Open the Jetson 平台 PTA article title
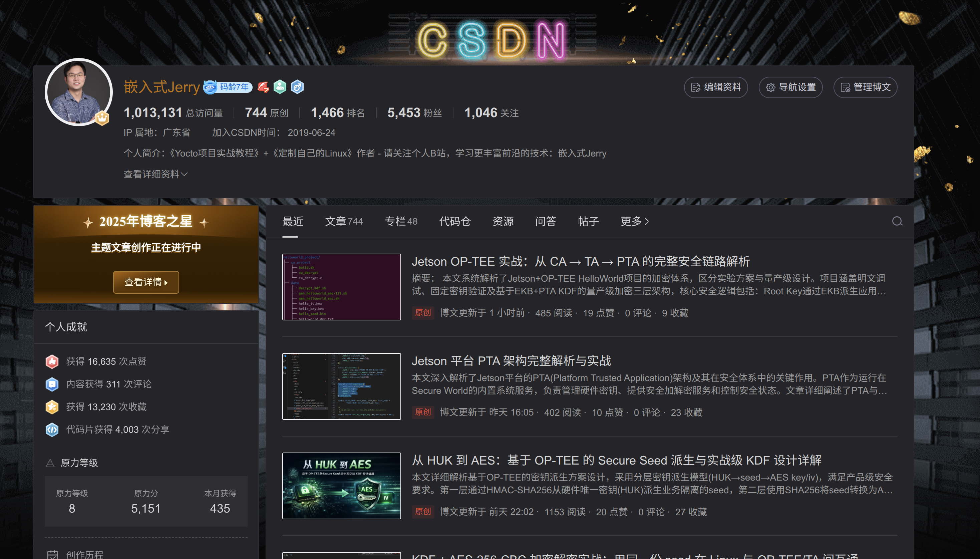The width and height of the screenshot is (980, 559). 511,360
